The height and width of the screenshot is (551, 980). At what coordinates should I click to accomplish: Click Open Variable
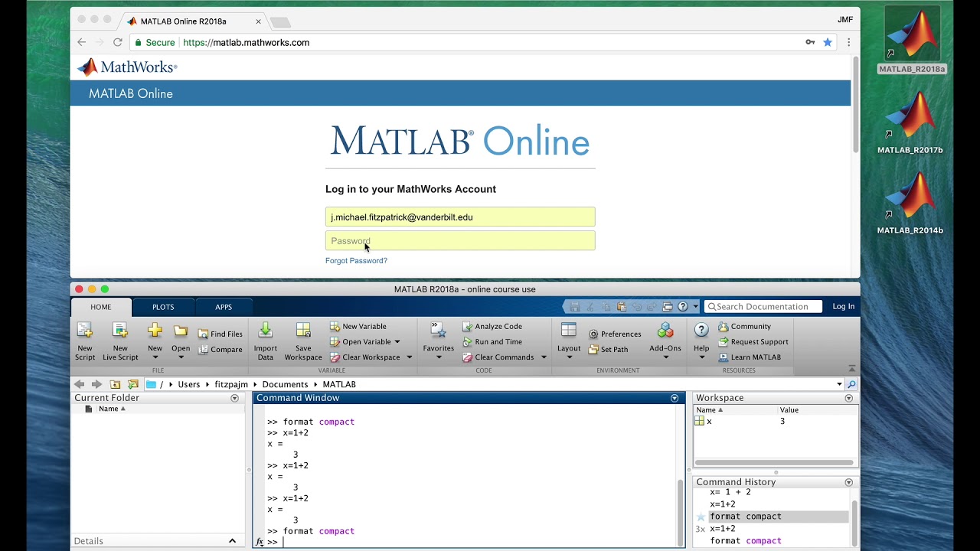(x=361, y=341)
